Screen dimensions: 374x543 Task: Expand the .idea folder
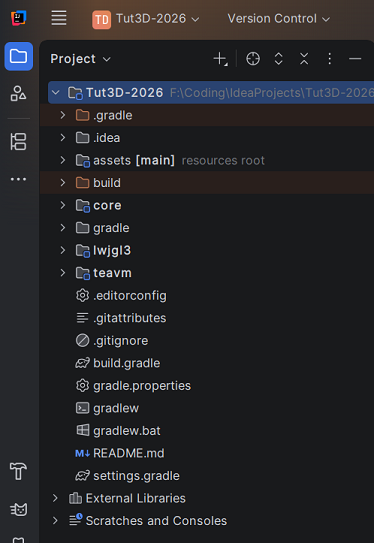click(63, 137)
